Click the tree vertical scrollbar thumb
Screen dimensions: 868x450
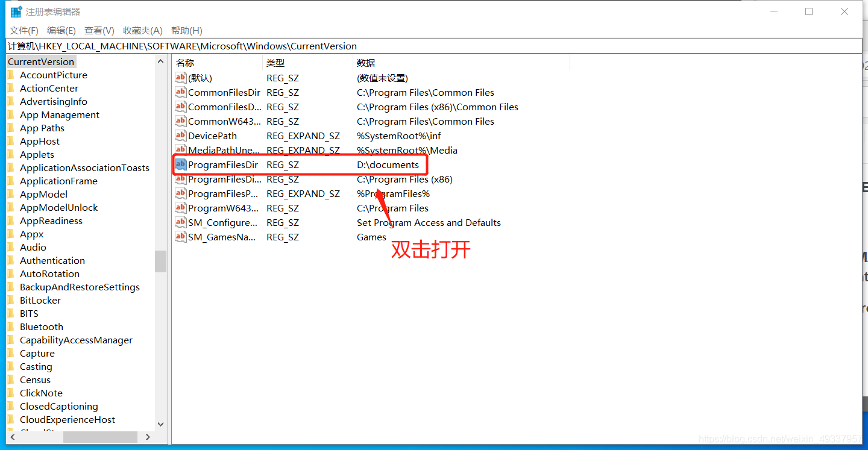tap(160, 261)
